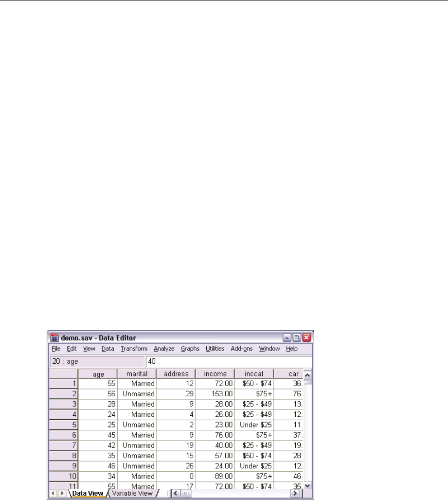Click car cell showing 76.
This screenshot has height=500, width=448.
(288, 394)
